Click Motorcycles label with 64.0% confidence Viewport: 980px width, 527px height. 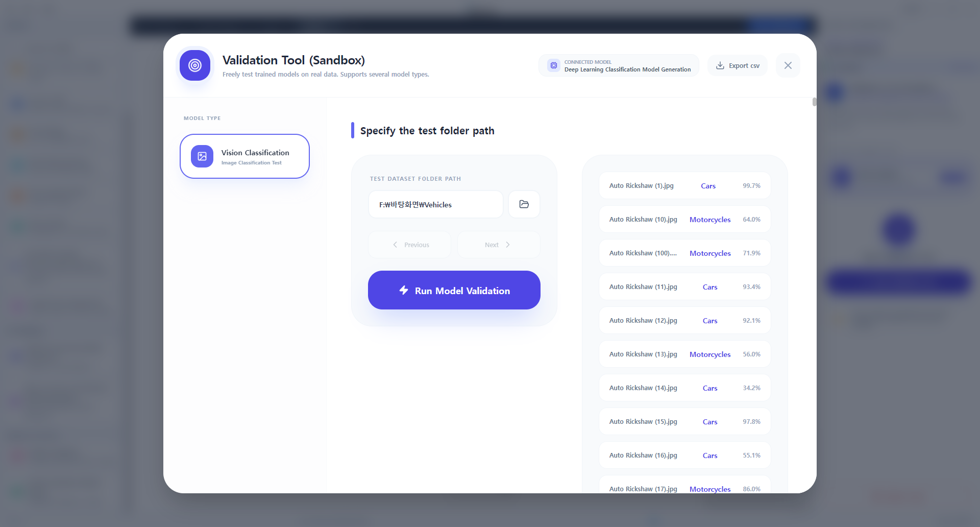(x=710, y=220)
